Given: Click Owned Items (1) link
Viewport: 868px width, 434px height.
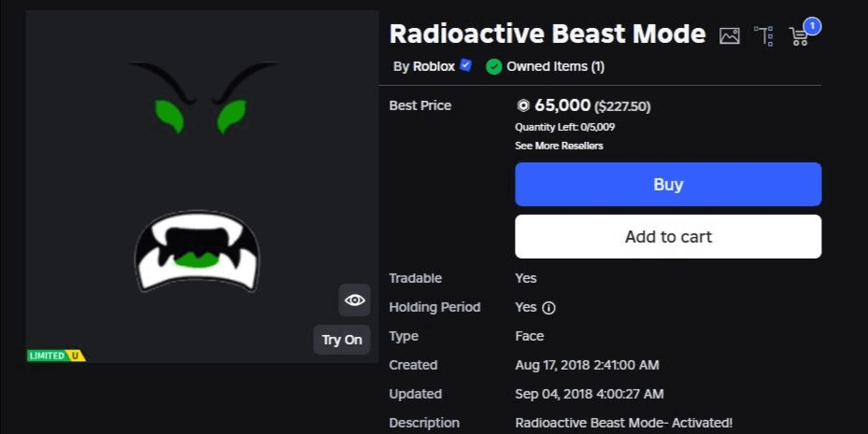Looking at the screenshot, I should 555,66.
